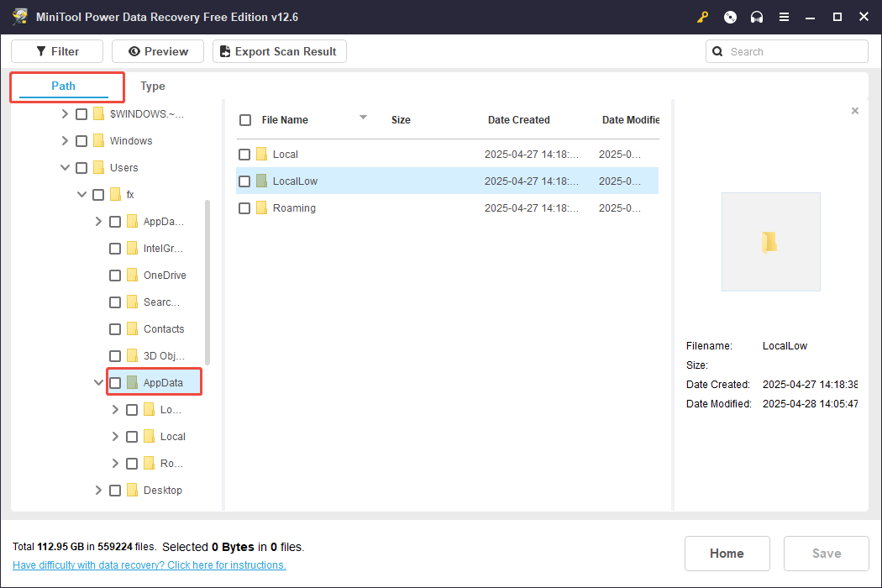Click the headset support icon
Image resolution: width=882 pixels, height=588 pixels.
tap(756, 17)
